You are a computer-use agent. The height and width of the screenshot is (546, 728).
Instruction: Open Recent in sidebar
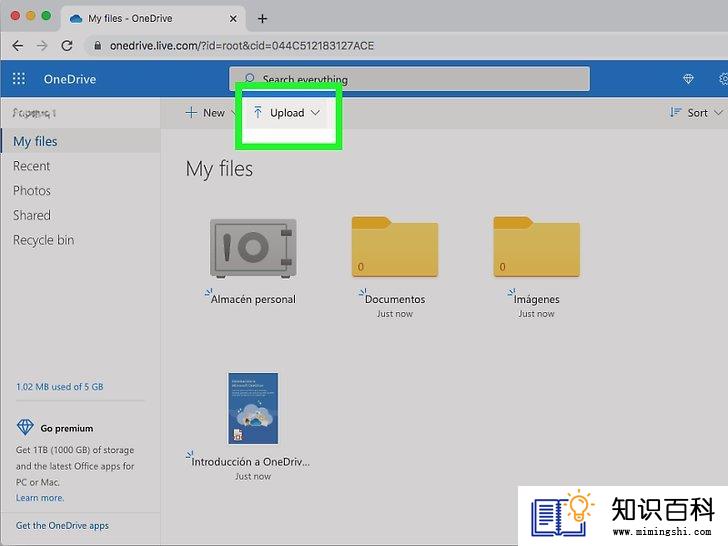tap(31, 166)
